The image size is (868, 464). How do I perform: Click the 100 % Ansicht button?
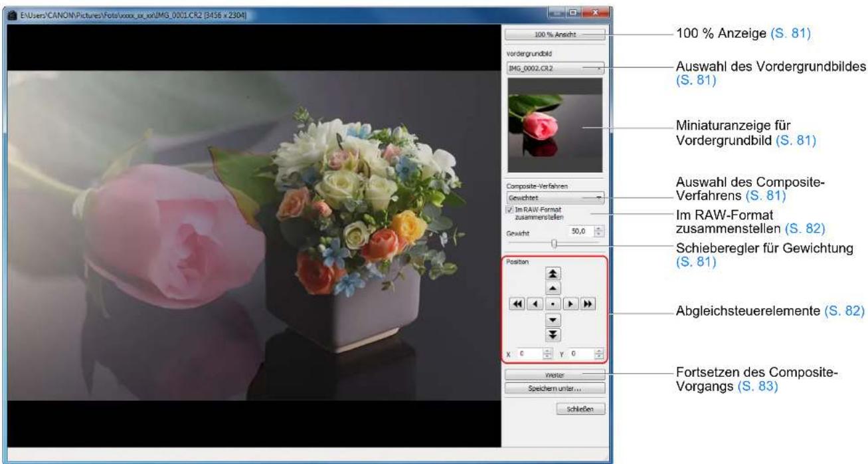point(555,34)
